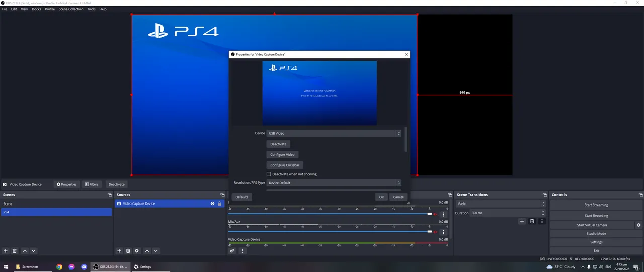Show hidden system tray icons chevron
The width and height of the screenshot is (644, 272).
[x=583, y=267]
